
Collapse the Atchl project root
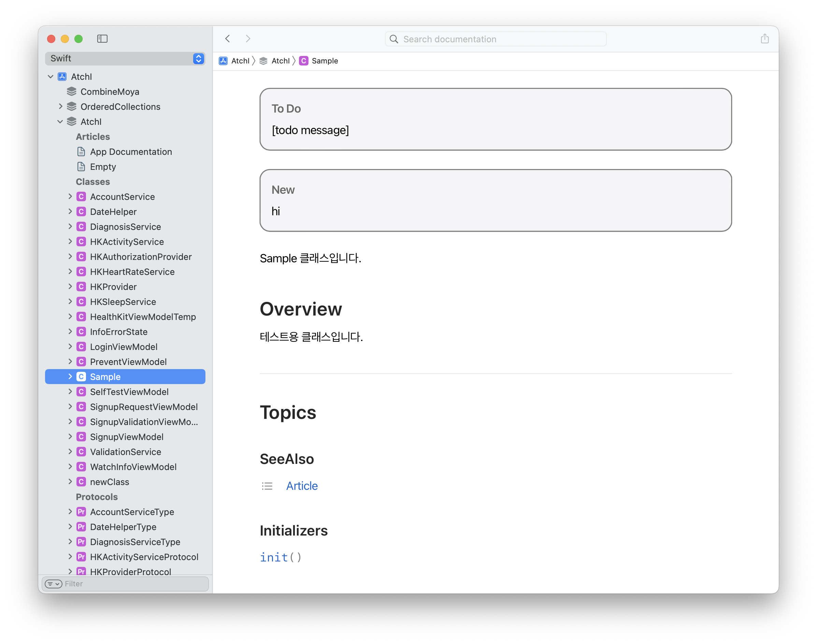(x=51, y=77)
